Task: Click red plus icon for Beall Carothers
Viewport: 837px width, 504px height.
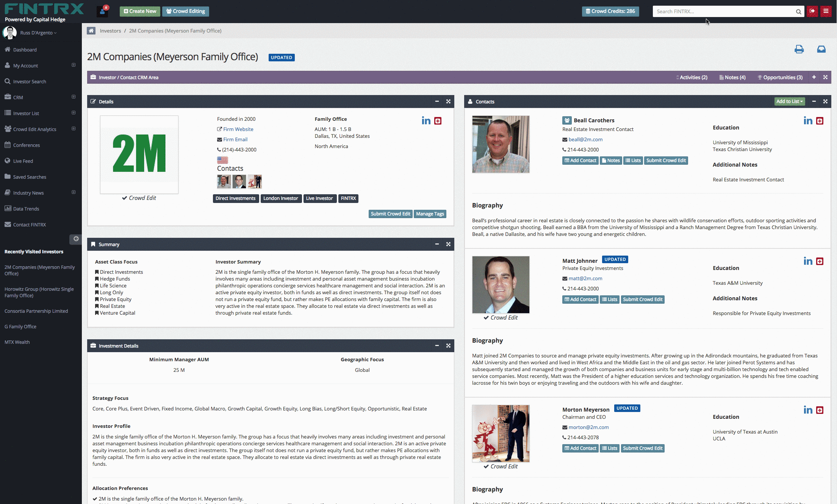Action: point(820,121)
